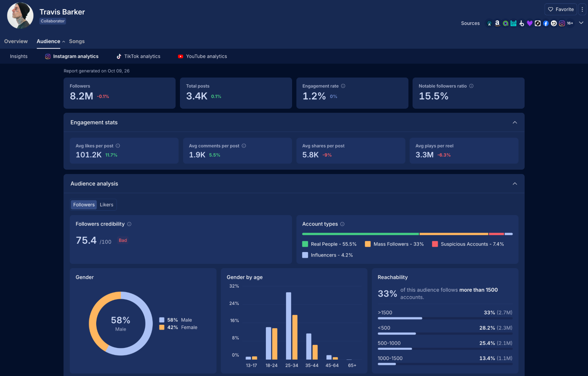Select the Instagram analytics sub-tab
The width and height of the screenshot is (588, 376).
71,56
